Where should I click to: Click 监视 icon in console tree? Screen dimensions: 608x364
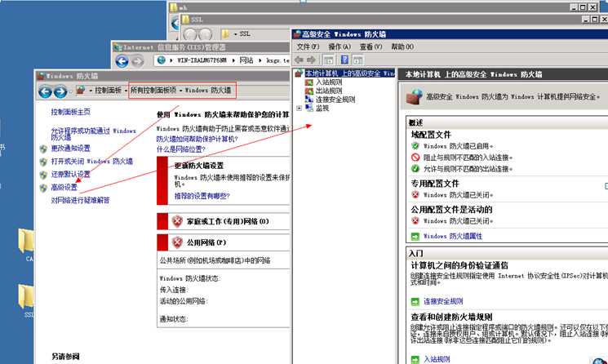(309, 109)
